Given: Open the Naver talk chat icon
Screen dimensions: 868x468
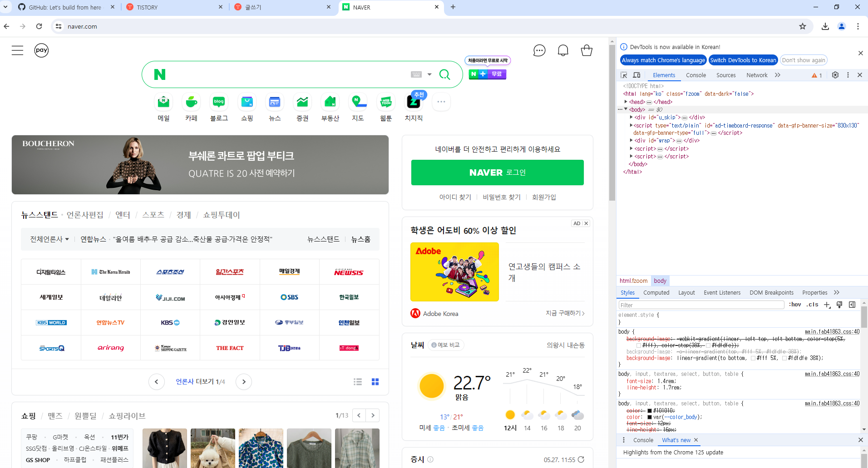Looking at the screenshot, I should tap(539, 50).
